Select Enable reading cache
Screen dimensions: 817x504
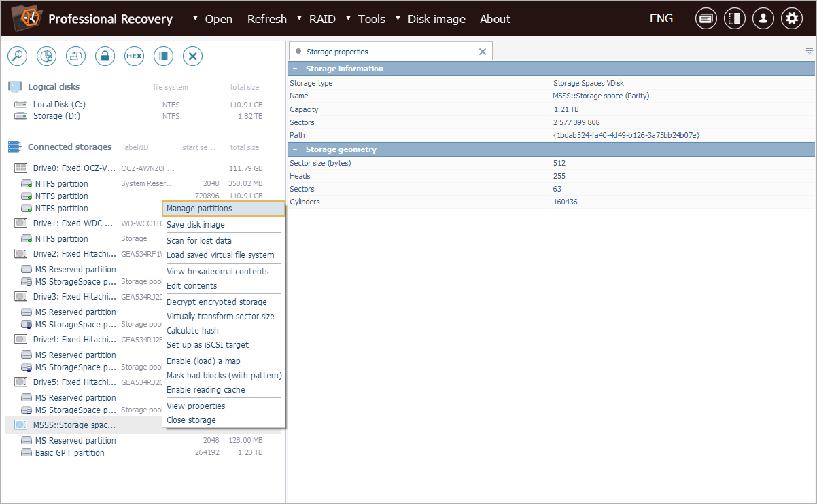(x=224, y=389)
